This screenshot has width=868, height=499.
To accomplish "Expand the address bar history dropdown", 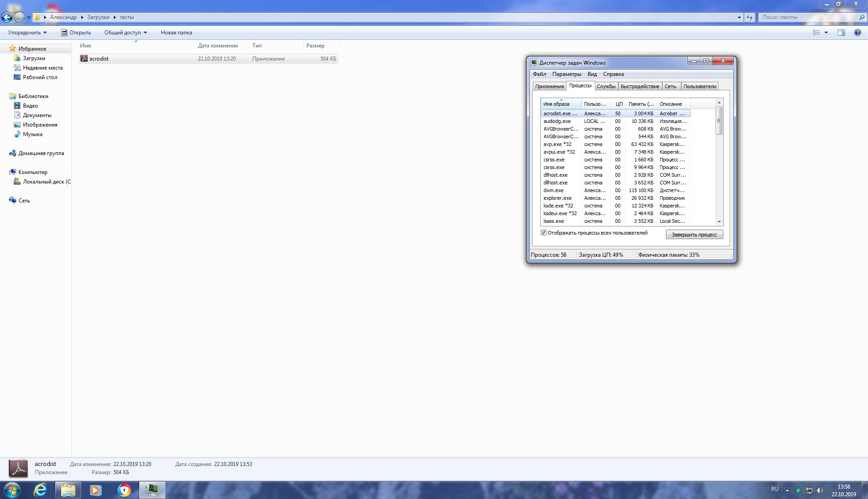I will click(739, 18).
